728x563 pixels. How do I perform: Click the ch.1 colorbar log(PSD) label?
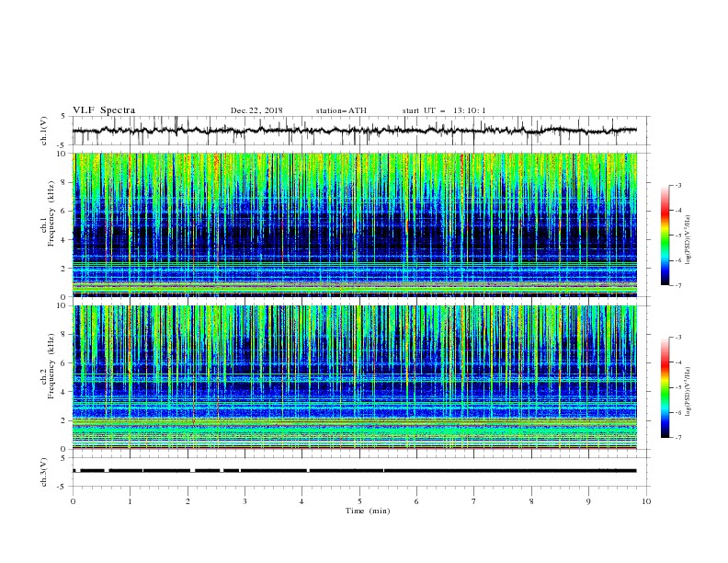(x=688, y=240)
